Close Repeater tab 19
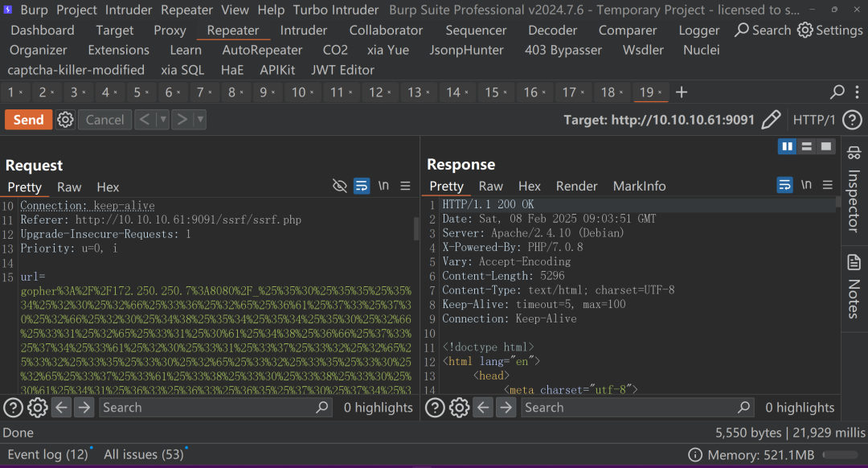The width and height of the screenshot is (868, 468). (660, 92)
